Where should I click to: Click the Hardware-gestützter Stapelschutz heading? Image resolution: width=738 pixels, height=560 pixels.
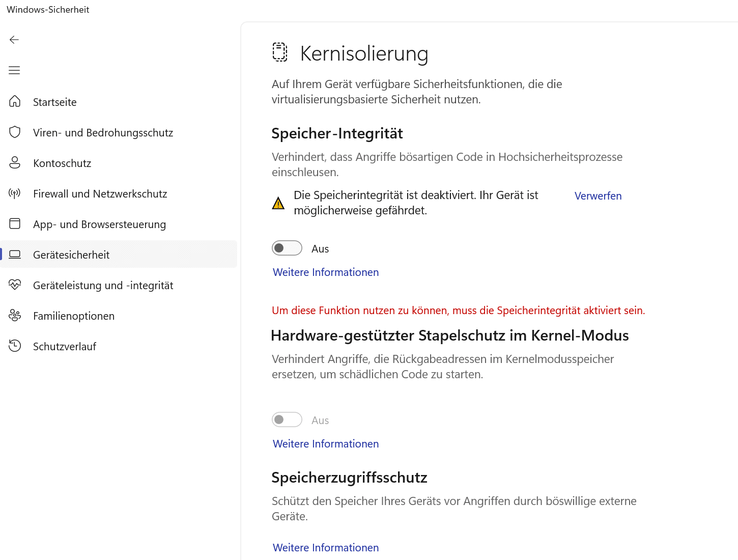click(450, 335)
